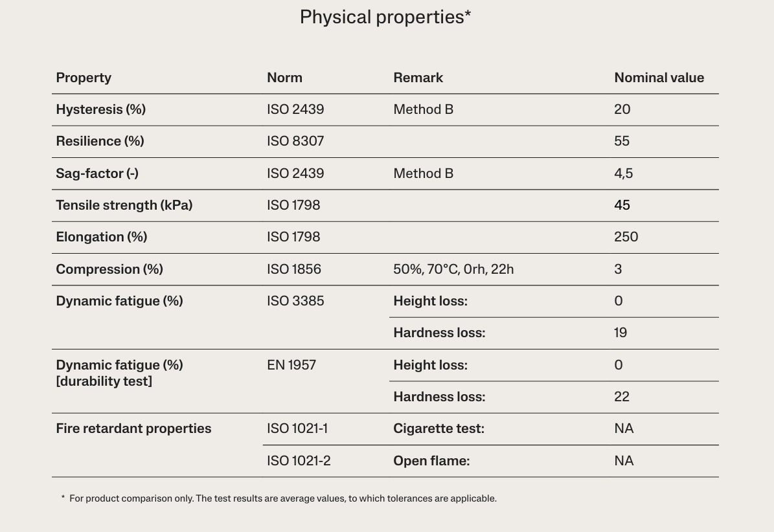Viewport: 774px width, 532px height.
Task: Click the Physical properties heading
Action: coord(385,17)
